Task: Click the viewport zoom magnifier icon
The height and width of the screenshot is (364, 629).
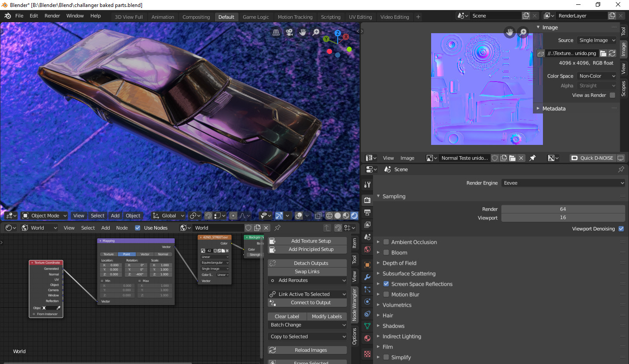Action: tap(316, 32)
